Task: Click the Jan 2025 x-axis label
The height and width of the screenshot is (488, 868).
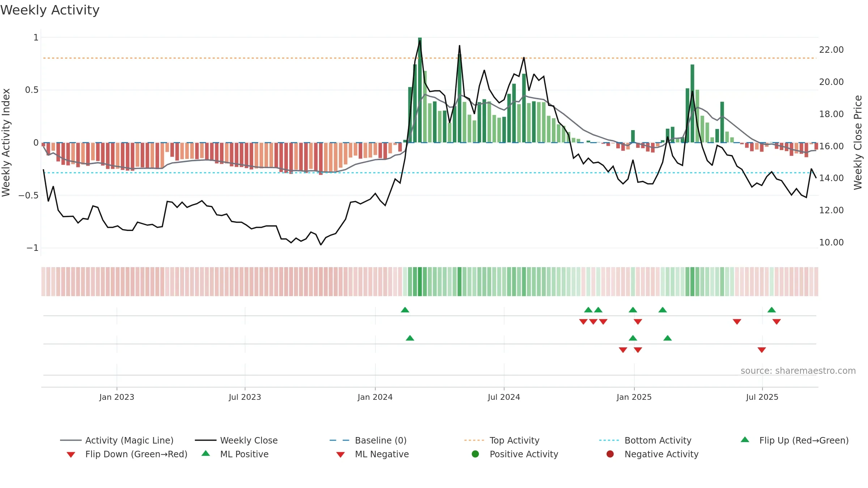Action: pos(634,397)
